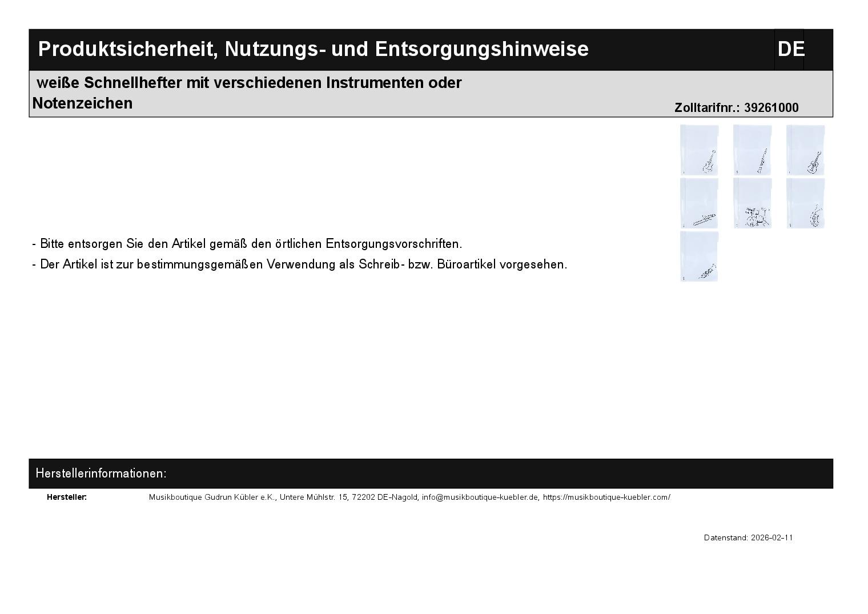This screenshot has width=868, height=614.
Task: Click the Zolltarifnr. 39261000 text
Action: (736, 108)
